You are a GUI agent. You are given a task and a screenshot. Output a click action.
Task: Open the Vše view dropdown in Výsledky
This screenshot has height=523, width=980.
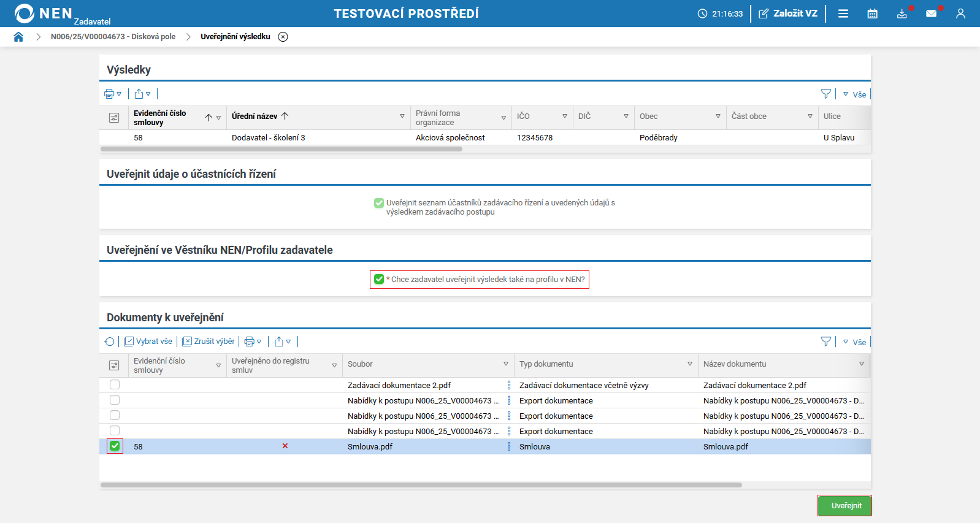click(x=854, y=94)
